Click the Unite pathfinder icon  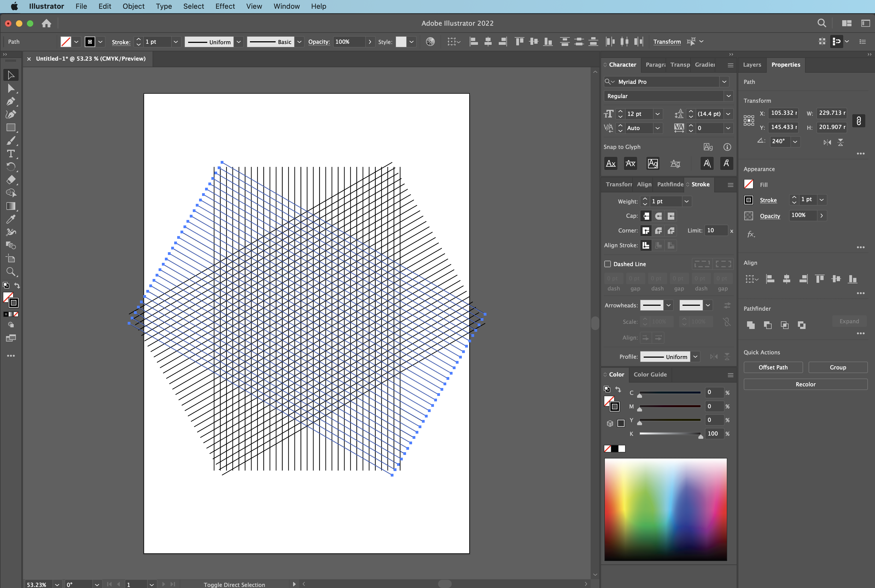coord(750,325)
